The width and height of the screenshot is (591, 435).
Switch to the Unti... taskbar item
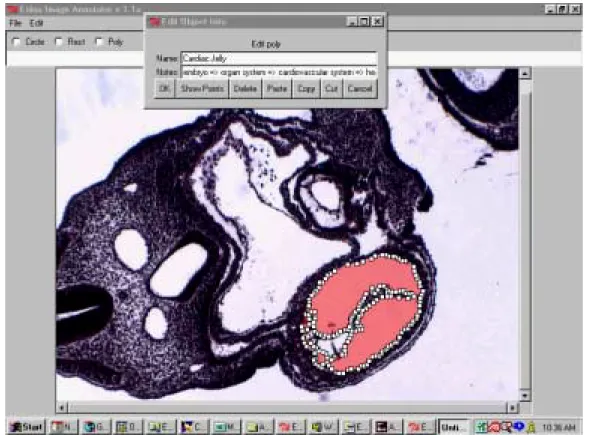454,427
